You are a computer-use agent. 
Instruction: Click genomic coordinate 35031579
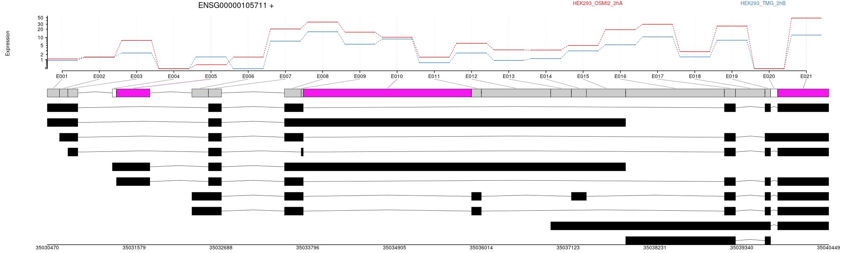[134, 248]
